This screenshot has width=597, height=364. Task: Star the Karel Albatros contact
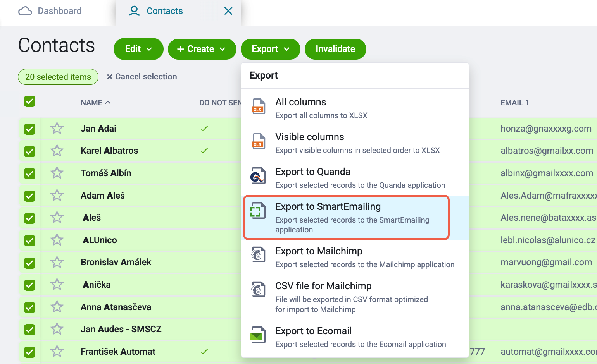57,151
